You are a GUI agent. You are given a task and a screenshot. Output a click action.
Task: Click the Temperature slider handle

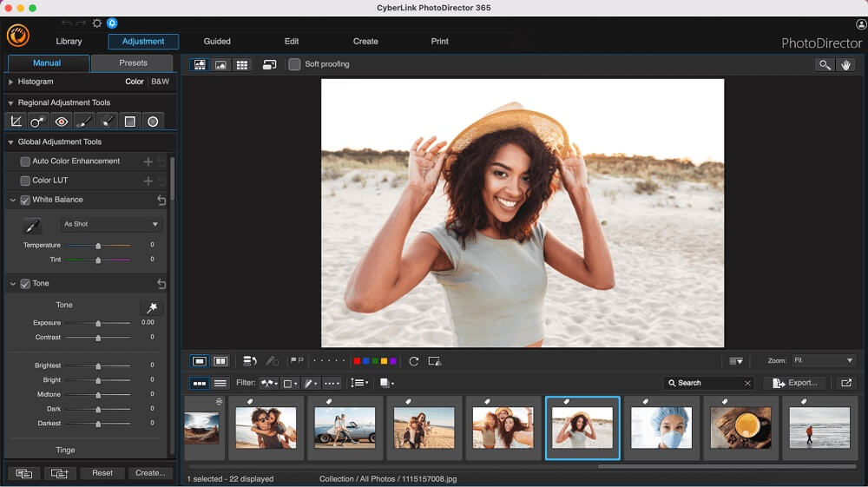coord(98,246)
